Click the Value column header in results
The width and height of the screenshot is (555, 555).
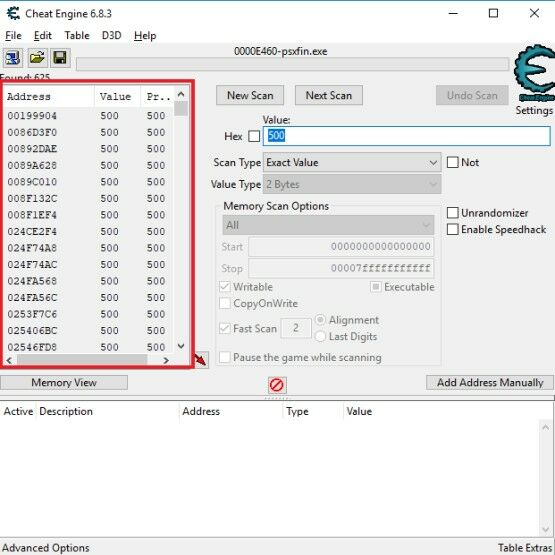(x=118, y=97)
